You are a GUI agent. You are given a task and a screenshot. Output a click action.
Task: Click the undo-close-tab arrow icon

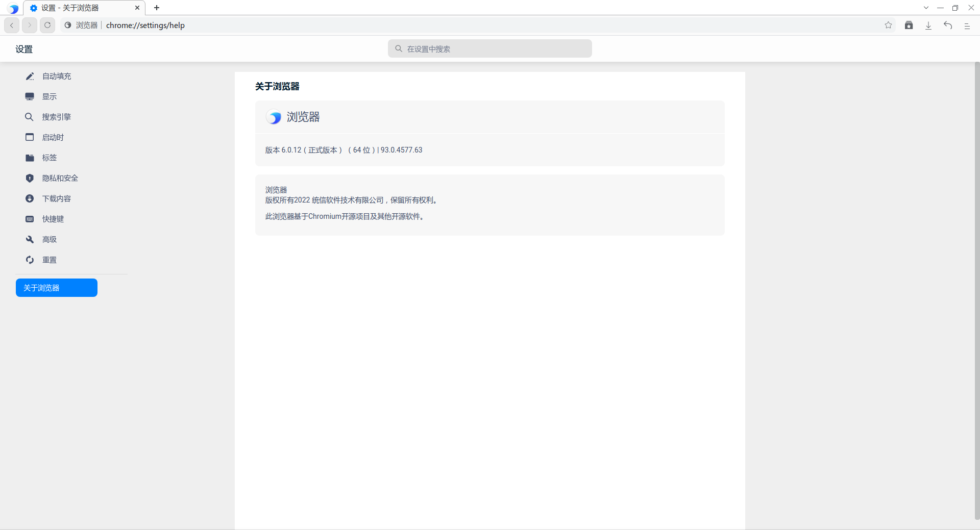tap(948, 25)
